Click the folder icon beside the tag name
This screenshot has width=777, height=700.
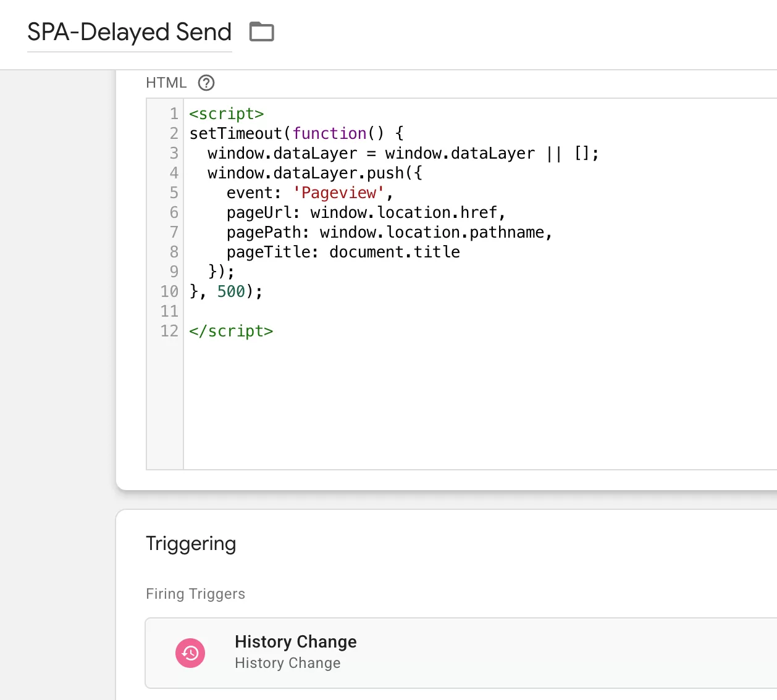[x=261, y=31]
